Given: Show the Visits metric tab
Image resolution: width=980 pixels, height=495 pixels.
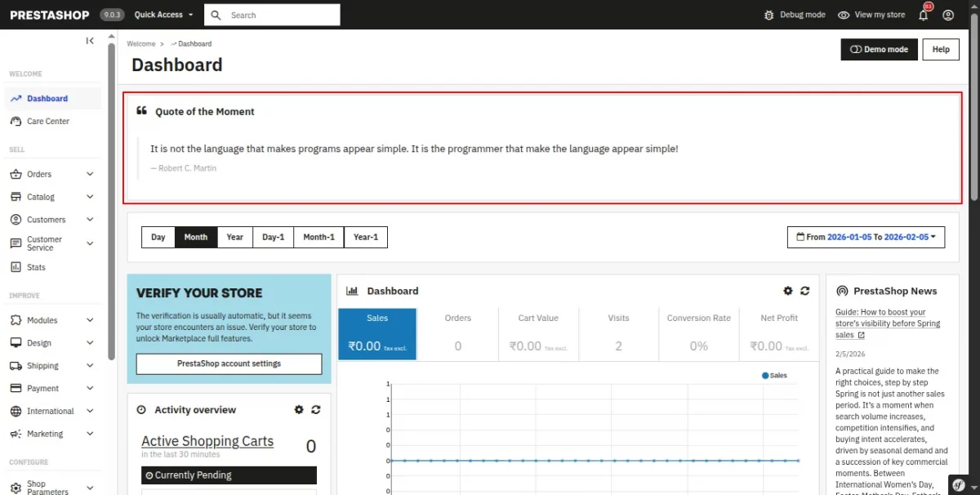Looking at the screenshot, I should [618, 333].
